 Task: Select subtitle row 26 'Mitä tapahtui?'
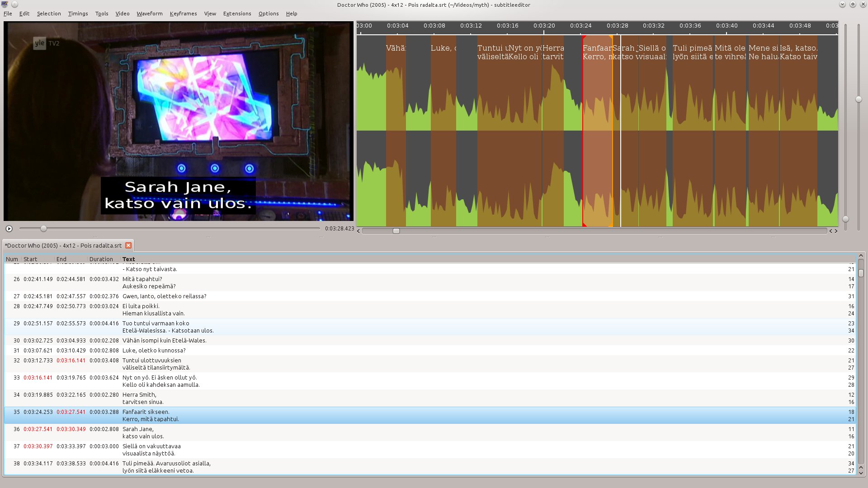[429, 283]
